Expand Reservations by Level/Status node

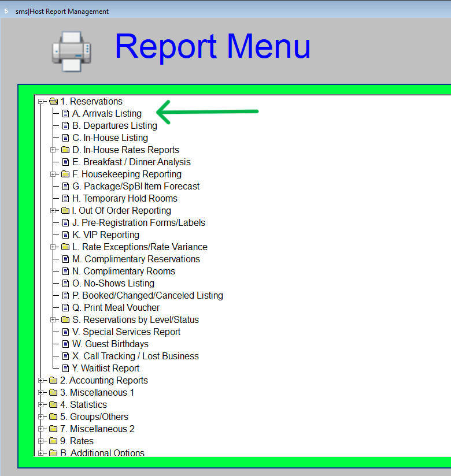tap(53, 320)
